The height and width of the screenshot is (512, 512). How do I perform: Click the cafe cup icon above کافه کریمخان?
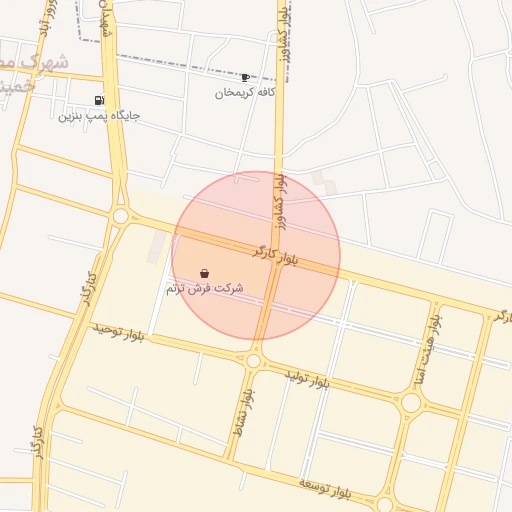(245, 78)
